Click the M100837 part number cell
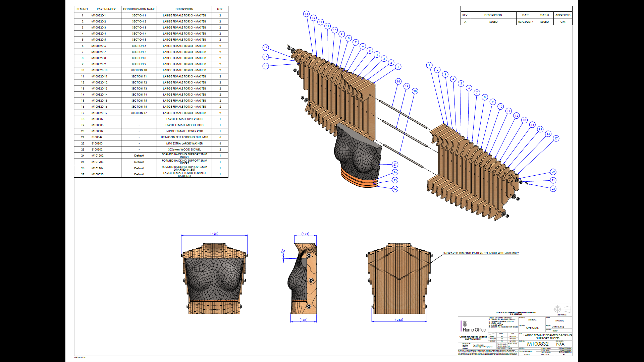This screenshot has height=362, width=644. 98,119
